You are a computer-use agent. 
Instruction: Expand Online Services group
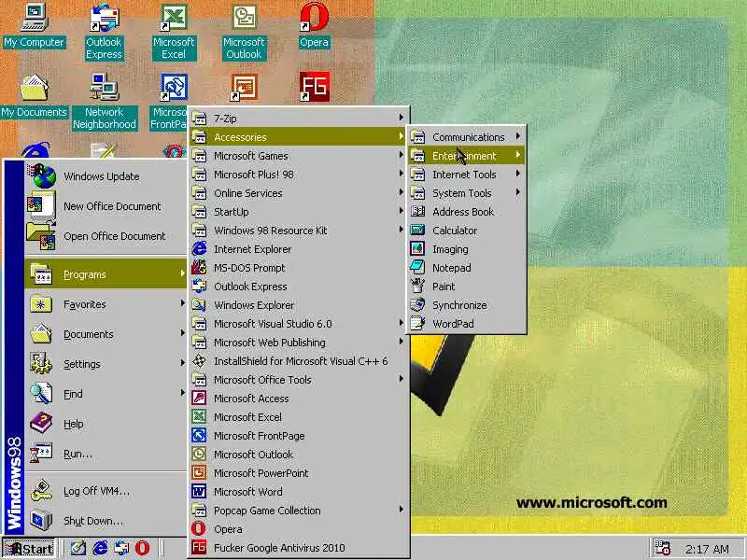pos(298,193)
